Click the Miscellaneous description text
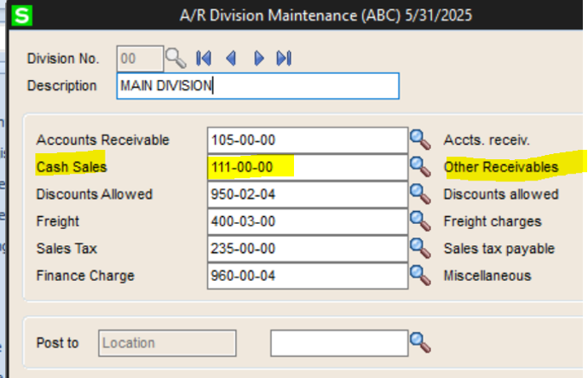The image size is (588, 378). (487, 276)
